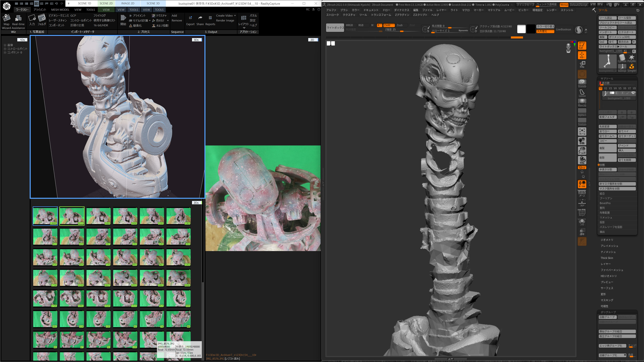Click the ZBrush Edit mode icon
644x362 pixels.
click(x=582, y=45)
